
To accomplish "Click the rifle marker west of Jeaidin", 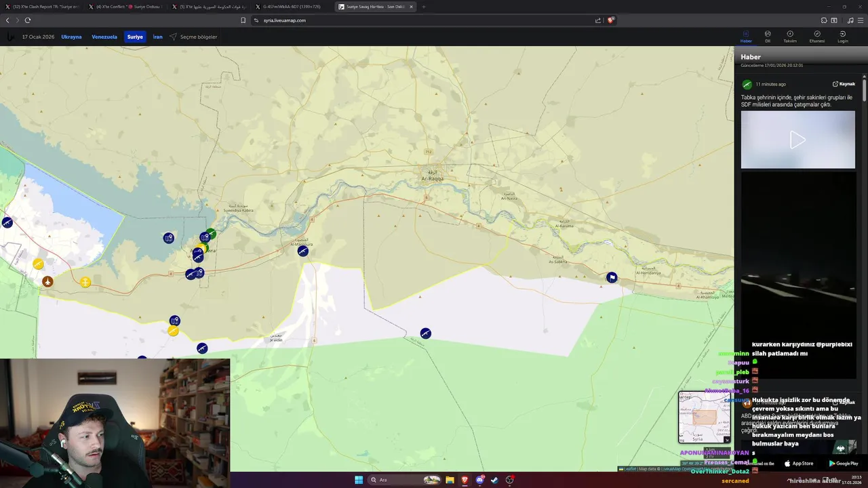I will pos(202,348).
